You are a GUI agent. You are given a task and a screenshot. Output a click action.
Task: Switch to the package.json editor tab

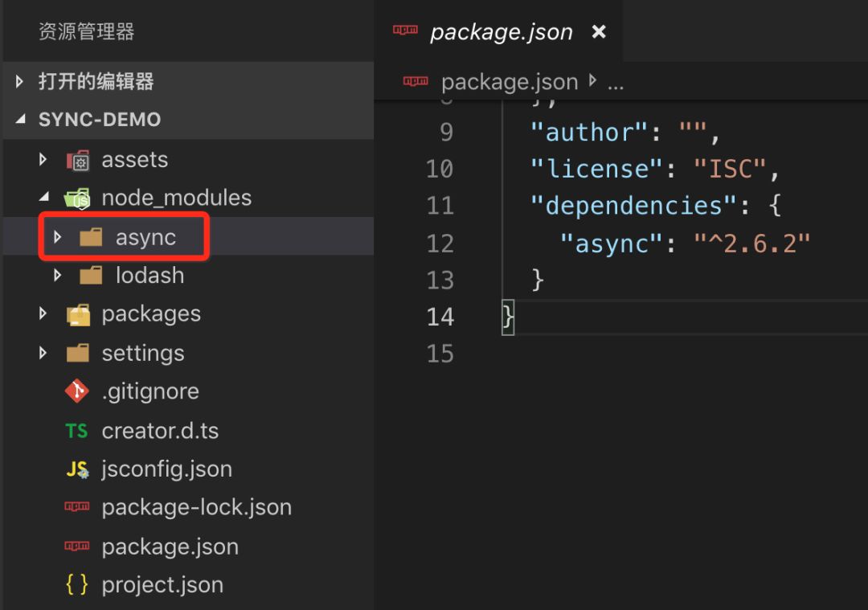(x=501, y=32)
